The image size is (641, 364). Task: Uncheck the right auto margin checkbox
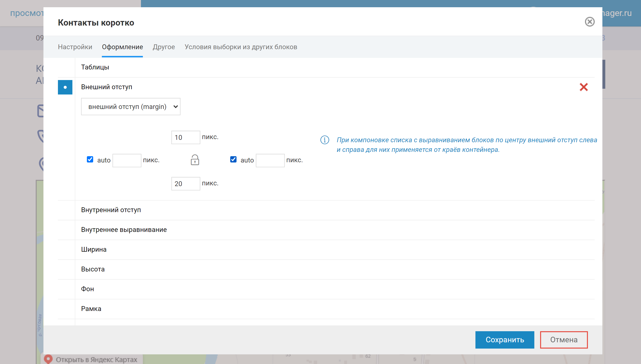[233, 160]
